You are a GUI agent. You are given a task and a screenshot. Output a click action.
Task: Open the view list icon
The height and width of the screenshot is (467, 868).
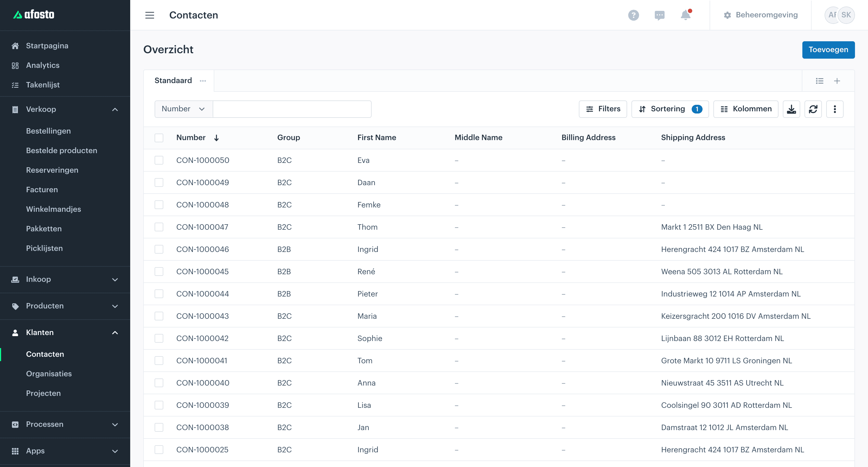coord(819,81)
